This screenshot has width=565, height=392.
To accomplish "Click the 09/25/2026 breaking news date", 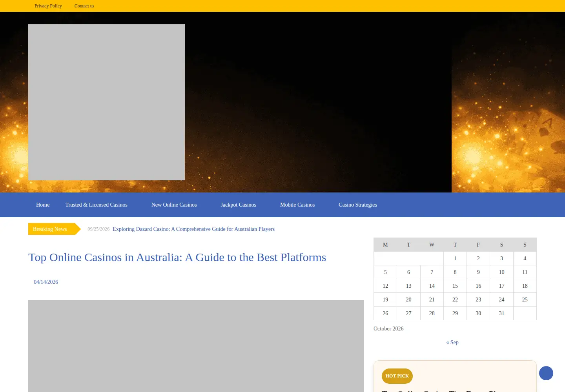I will (98, 229).
